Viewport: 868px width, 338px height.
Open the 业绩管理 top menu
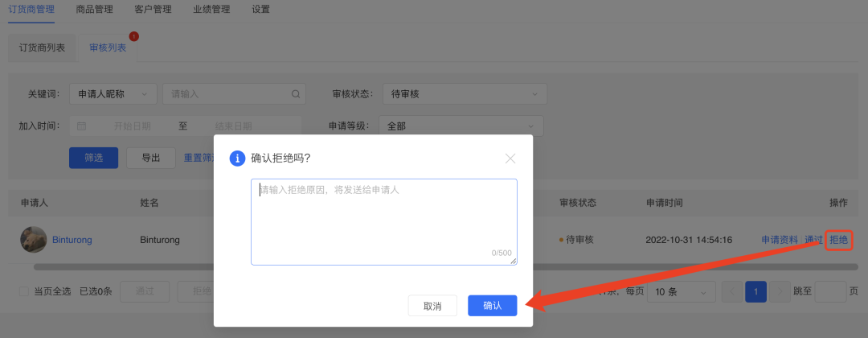211,9
